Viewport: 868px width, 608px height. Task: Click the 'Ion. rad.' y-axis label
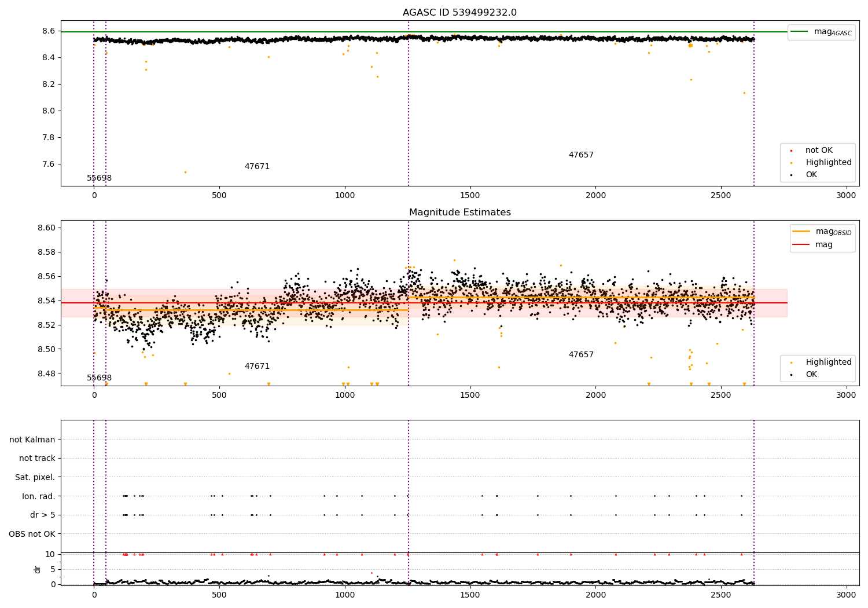39,497
